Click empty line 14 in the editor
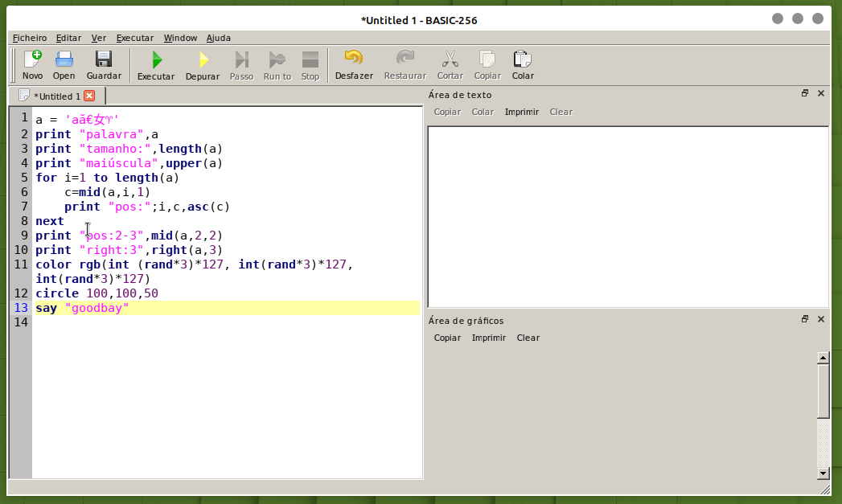The height and width of the screenshot is (504, 842). coord(225,322)
